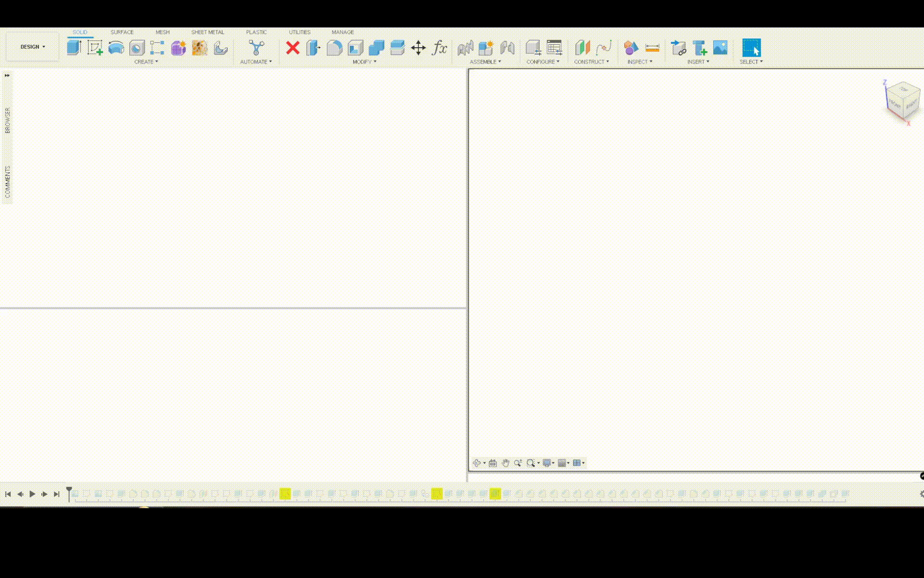Click the ViewCube navigation cube
Image resolution: width=924 pixels, height=578 pixels.
coord(902,100)
